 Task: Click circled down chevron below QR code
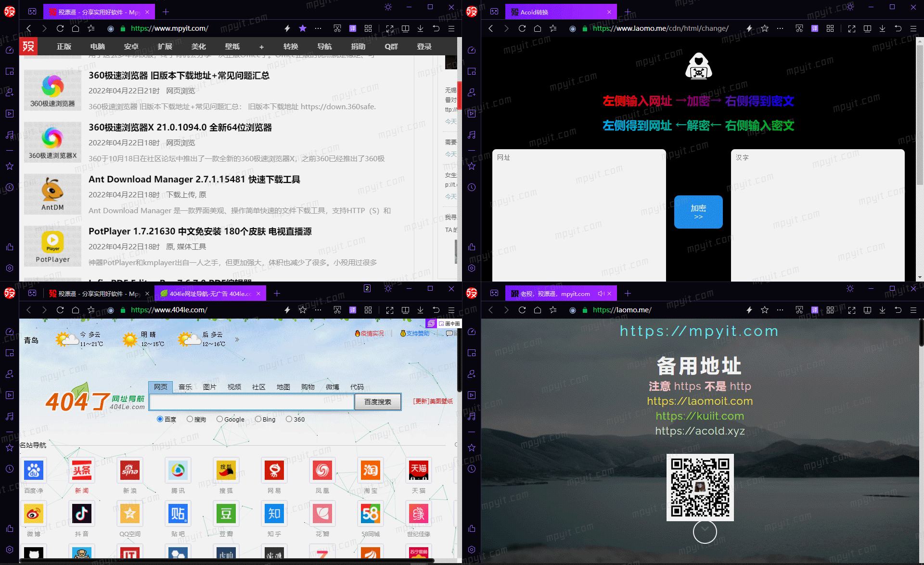(x=705, y=531)
